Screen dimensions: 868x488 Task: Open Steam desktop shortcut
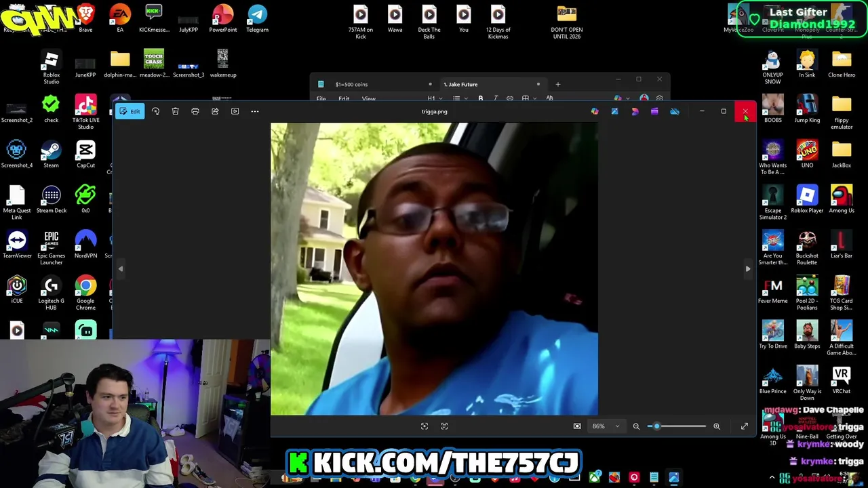pyautogui.click(x=51, y=154)
